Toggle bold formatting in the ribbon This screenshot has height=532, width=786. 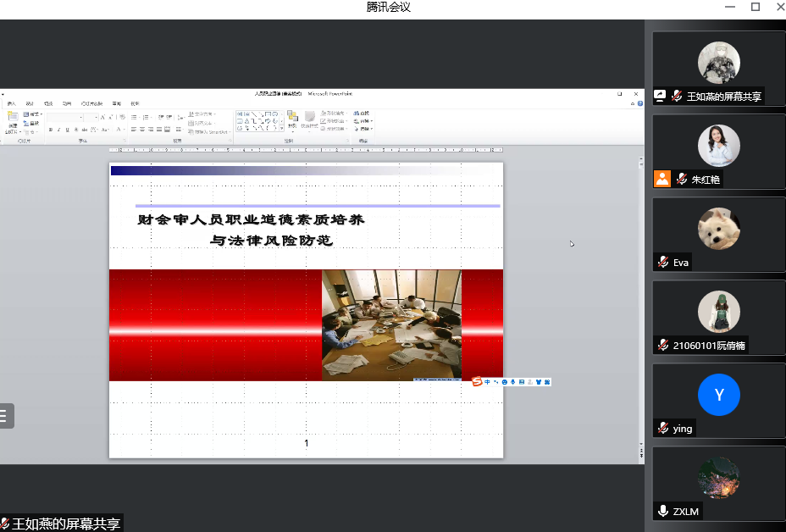click(51, 130)
